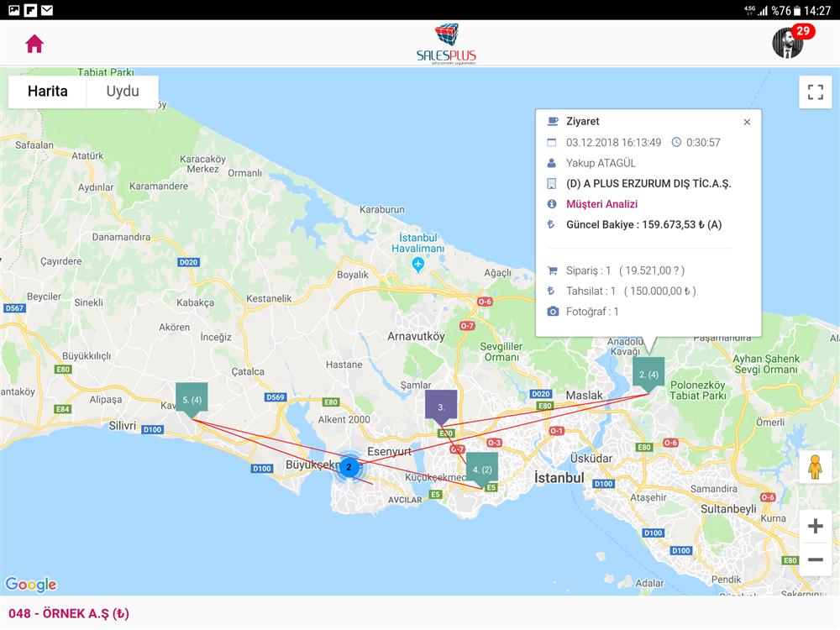Viewport: 840px width, 630px height.
Task: Open the Flipboard notification icon
Action: [30, 10]
